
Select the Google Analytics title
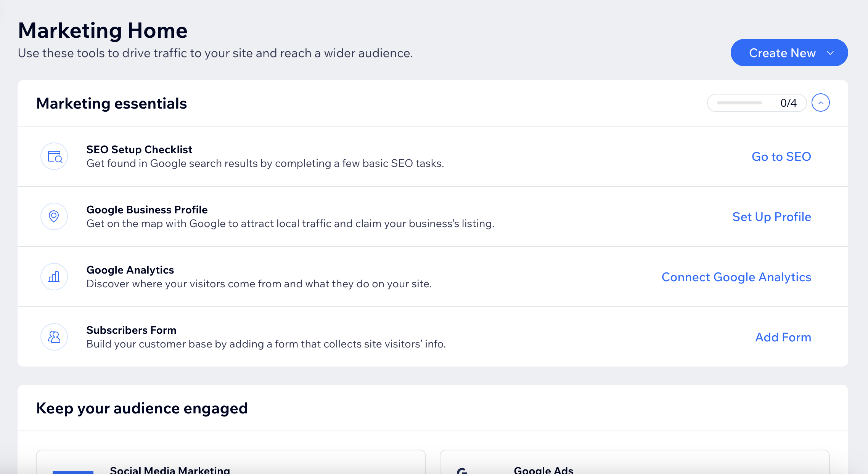tap(130, 270)
